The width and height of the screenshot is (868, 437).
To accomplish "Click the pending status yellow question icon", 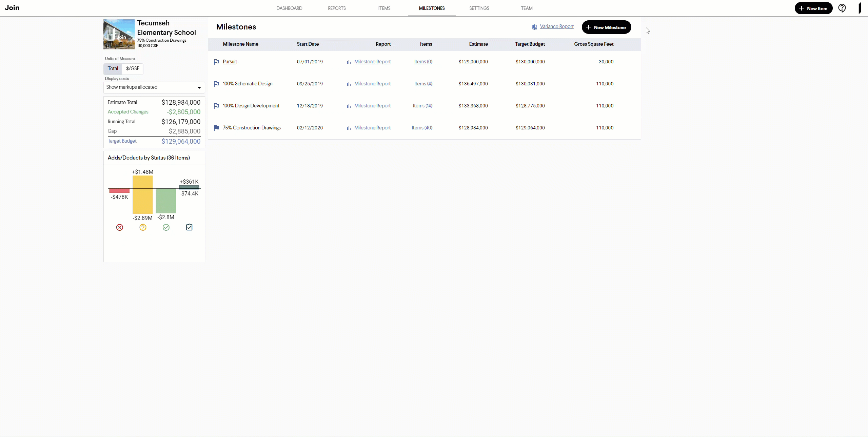I will (x=143, y=228).
